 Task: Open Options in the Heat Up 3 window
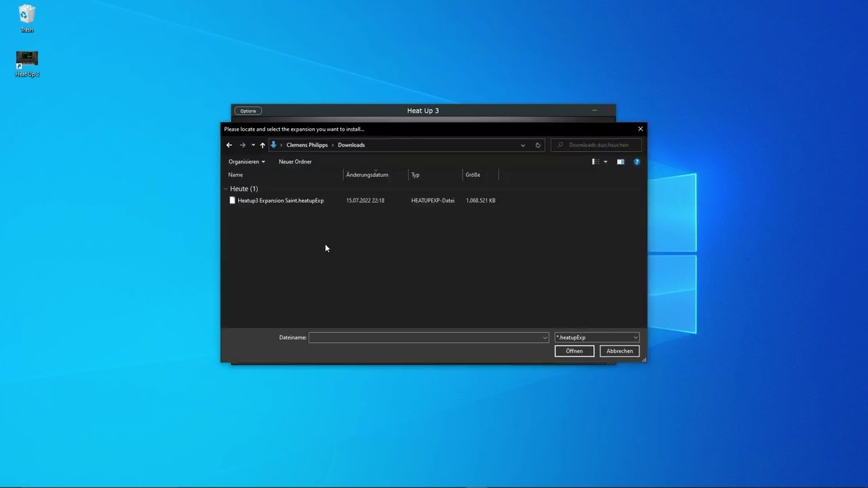point(248,111)
